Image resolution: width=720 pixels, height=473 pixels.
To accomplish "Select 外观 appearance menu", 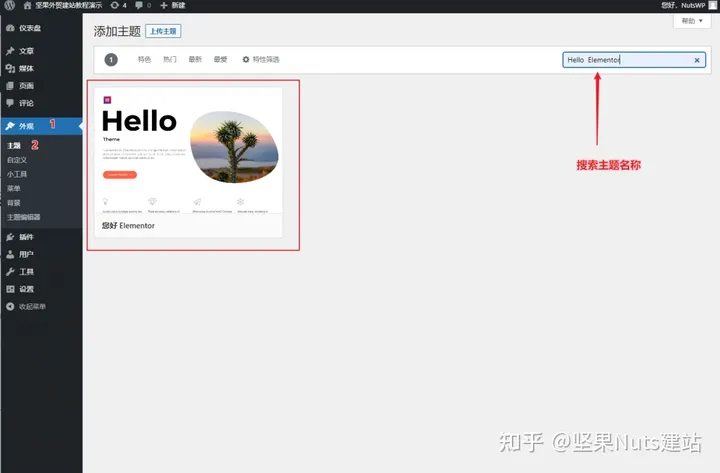I will [41, 126].
